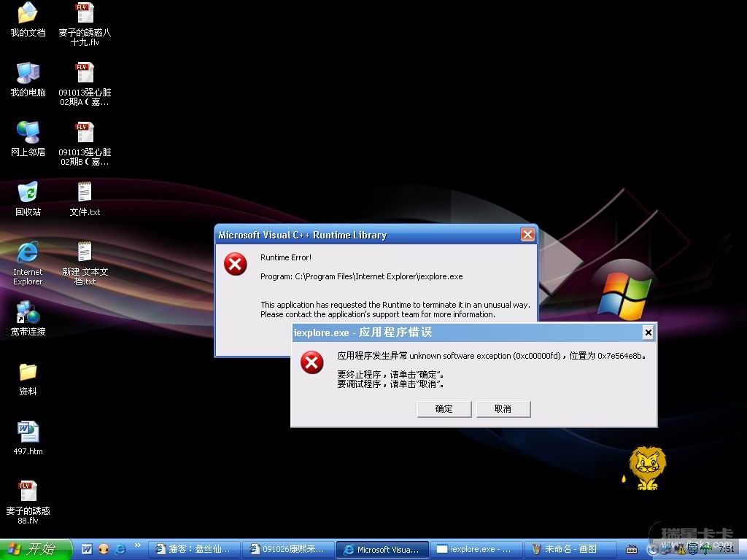Open the 回收站 recycle bin icon
The width and height of the screenshot is (747, 560).
[x=28, y=199]
